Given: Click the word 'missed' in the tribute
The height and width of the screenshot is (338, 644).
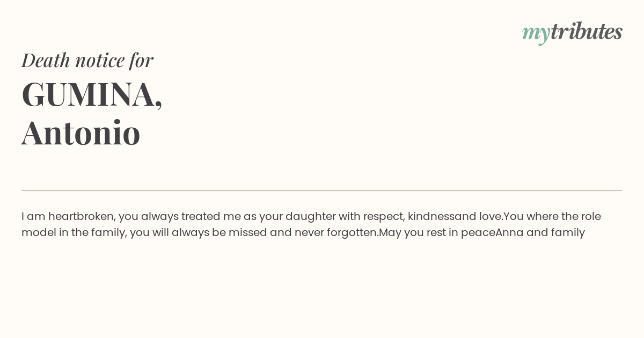Looking at the screenshot, I should [245, 233].
